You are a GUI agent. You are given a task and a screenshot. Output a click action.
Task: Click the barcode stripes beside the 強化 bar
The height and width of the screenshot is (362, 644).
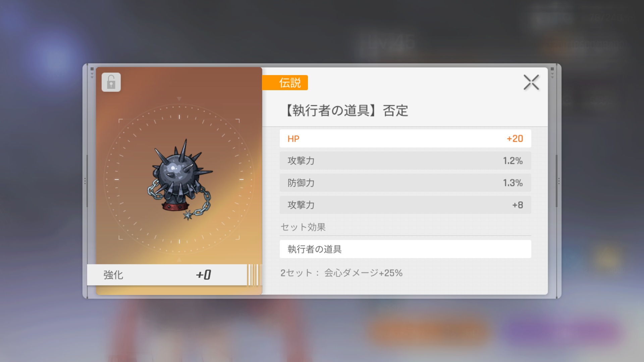pos(255,275)
